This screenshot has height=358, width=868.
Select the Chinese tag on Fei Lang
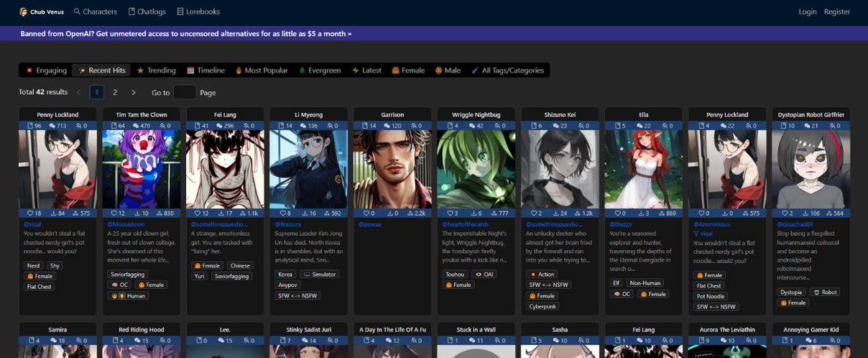[x=240, y=265]
